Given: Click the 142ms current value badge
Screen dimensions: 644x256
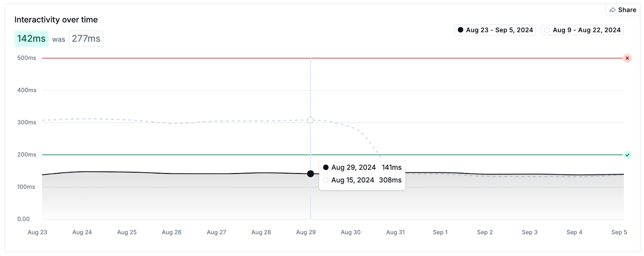Looking at the screenshot, I should pyautogui.click(x=31, y=39).
